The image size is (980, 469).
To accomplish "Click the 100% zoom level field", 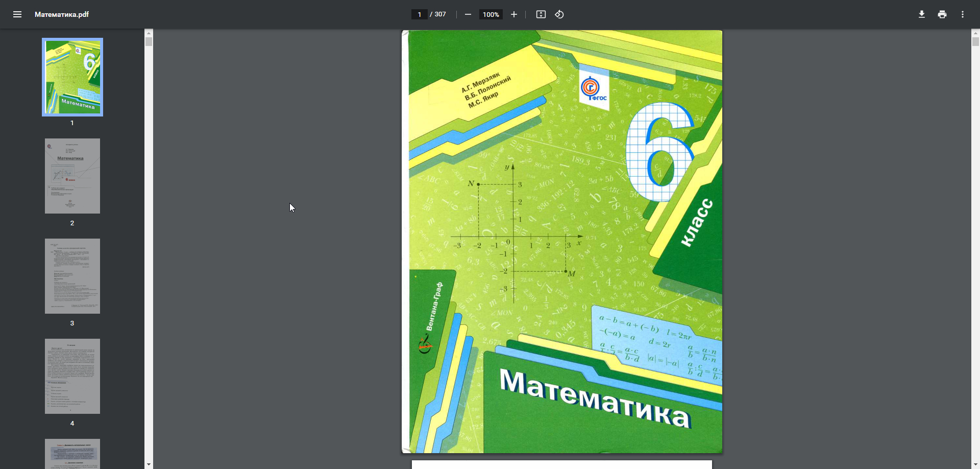I will [491, 14].
